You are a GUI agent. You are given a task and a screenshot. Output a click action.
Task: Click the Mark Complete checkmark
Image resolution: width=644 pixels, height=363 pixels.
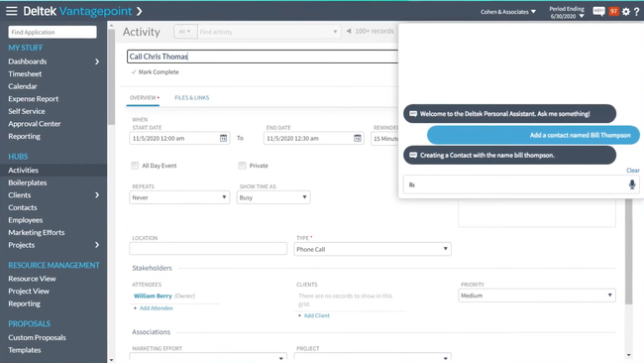click(134, 72)
